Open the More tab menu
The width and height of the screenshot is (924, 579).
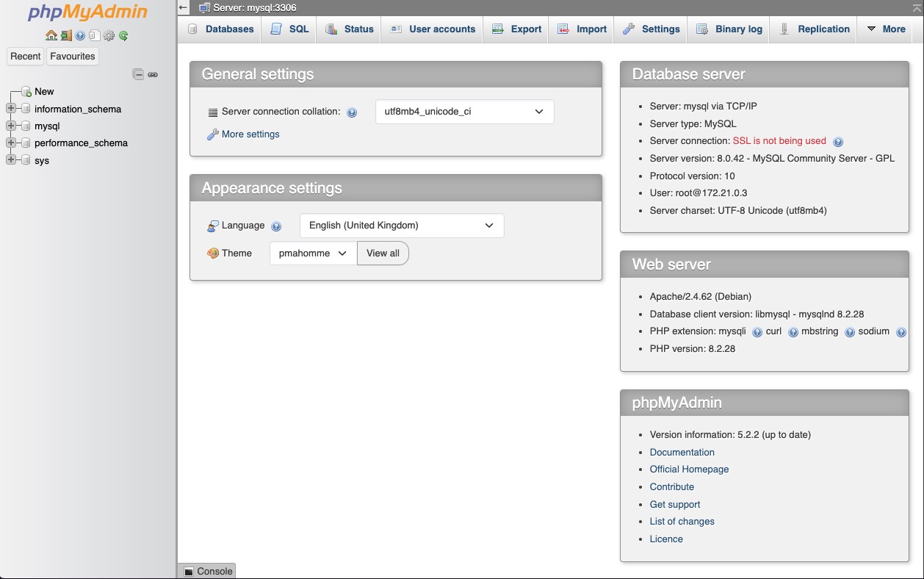pos(886,29)
